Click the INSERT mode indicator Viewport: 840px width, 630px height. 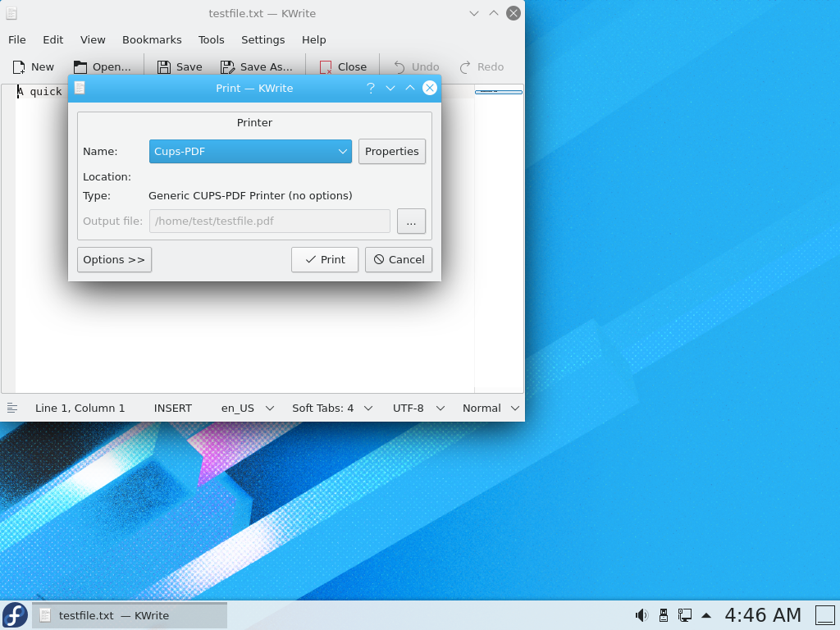(x=172, y=409)
